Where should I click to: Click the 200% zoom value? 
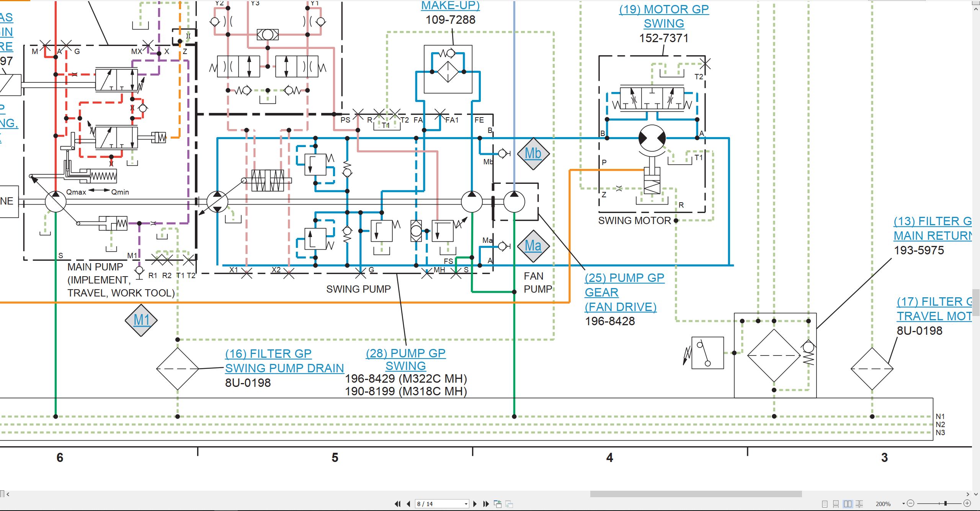pos(883,504)
